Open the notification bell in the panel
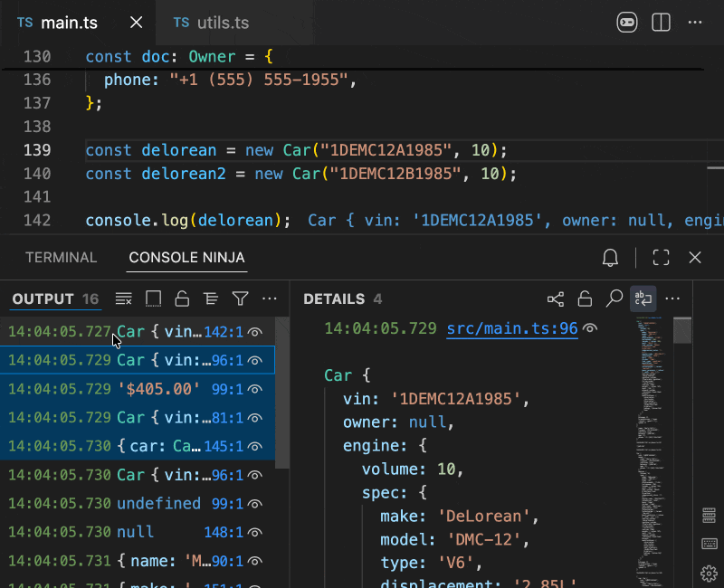This screenshot has height=588, width=724. (610, 258)
